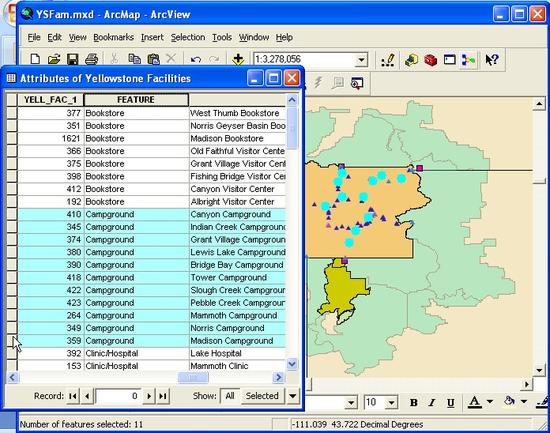Screen dimensions: 550x433
Task: Activate the What's This help pointer
Action: pyautogui.click(x=492, y=60)
